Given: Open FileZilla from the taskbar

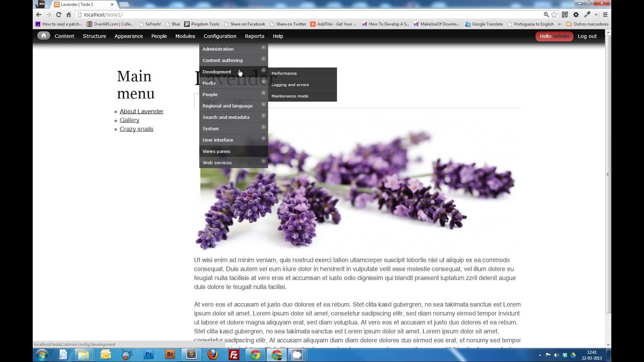Looking at the screenshot, I should click(234, 355).
